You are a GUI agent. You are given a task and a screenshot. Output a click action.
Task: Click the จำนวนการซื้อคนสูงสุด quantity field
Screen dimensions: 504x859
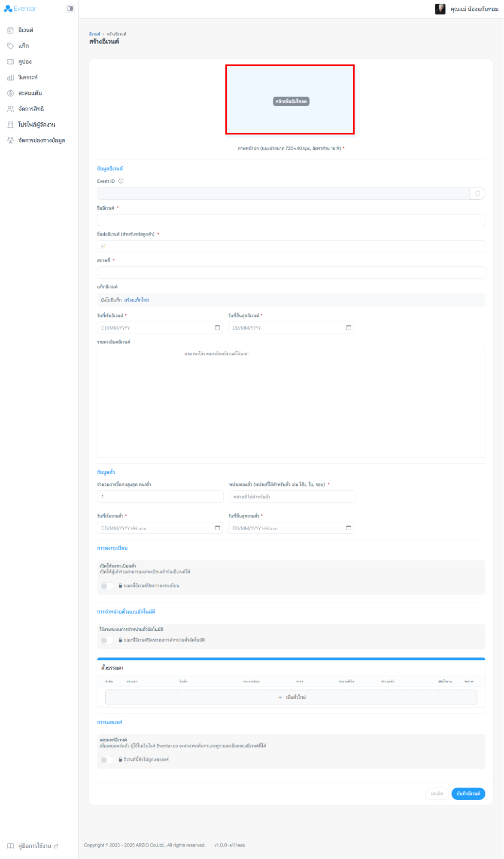160,497
